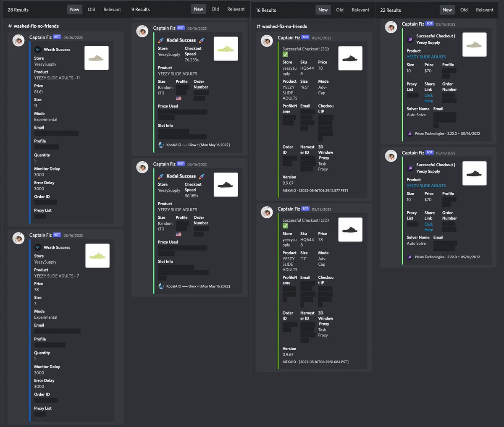Screen dimensions: 504x427
Task: Click the Captain Fiz username on the Kodai 96.185s message
Action: tap(164, 164)
